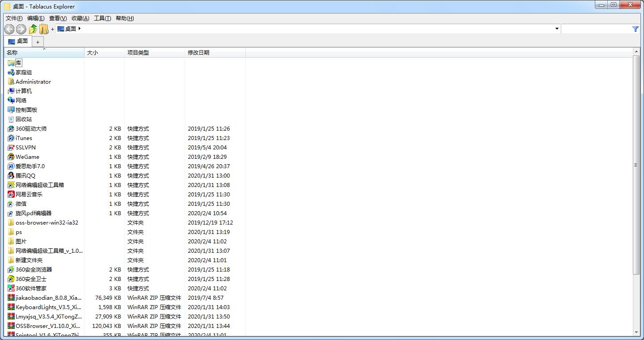The height and width of the screenshot is (340, 644).
Task: Select the WeGame shortcut icon
Action: click(11, 157)
